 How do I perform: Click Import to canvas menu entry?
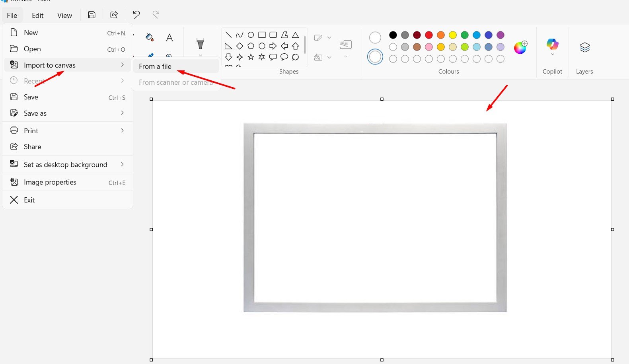pyautogui.click(x=68, y=65)
